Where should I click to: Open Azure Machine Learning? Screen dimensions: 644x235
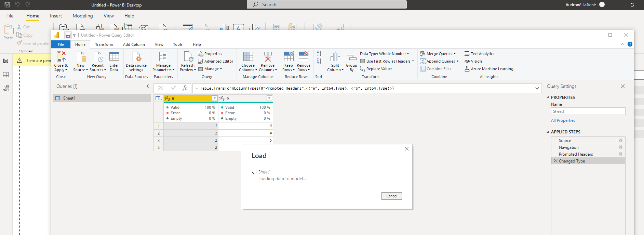tap(489, 69)
